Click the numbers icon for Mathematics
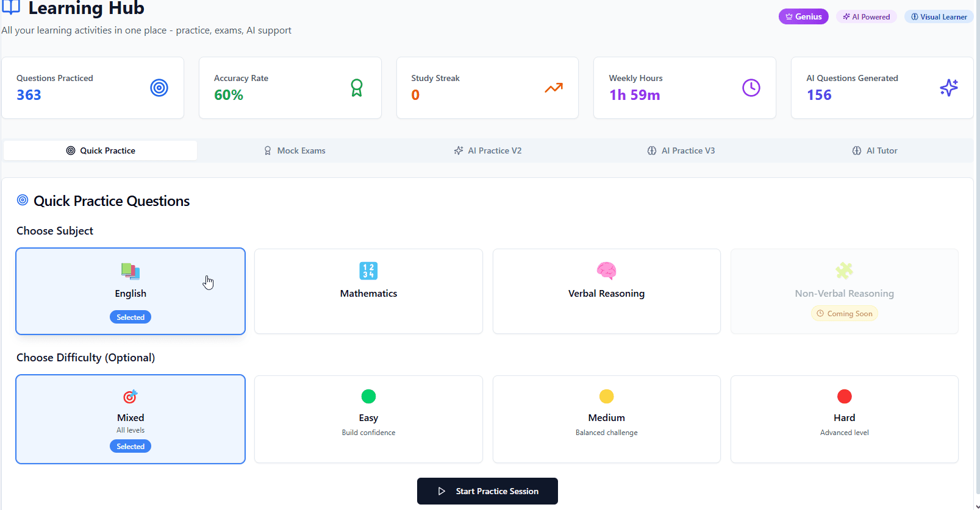This screenshot has height=510, width=980. tap(368, 271)
